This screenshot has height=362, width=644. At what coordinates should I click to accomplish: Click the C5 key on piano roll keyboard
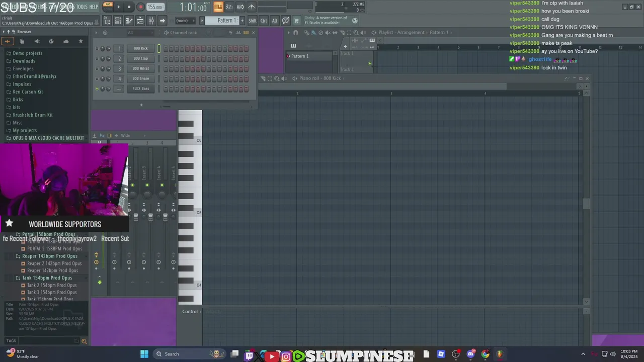coord(190,213)
